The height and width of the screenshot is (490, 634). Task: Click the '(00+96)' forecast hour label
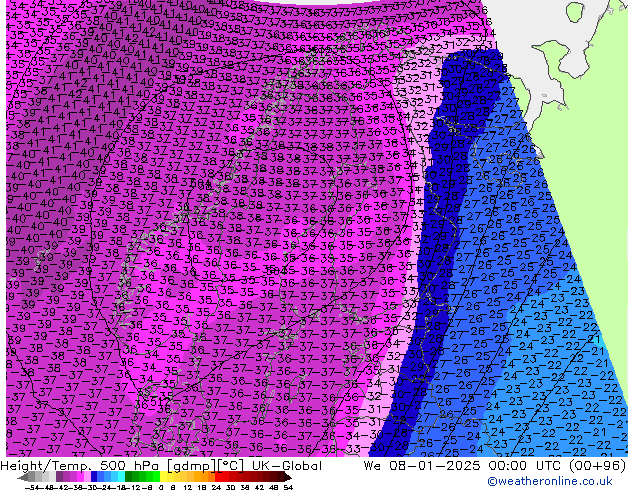coord(597,466)
